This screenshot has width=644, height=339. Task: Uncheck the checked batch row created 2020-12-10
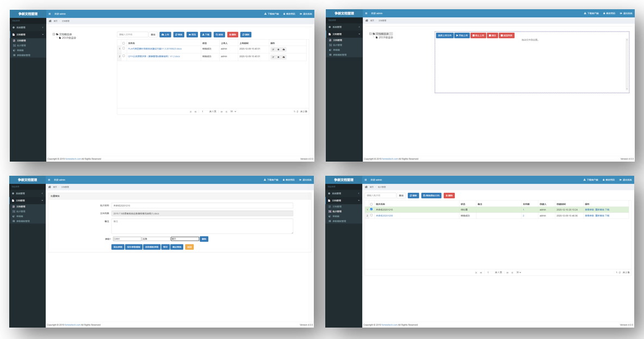pos(371,209)
